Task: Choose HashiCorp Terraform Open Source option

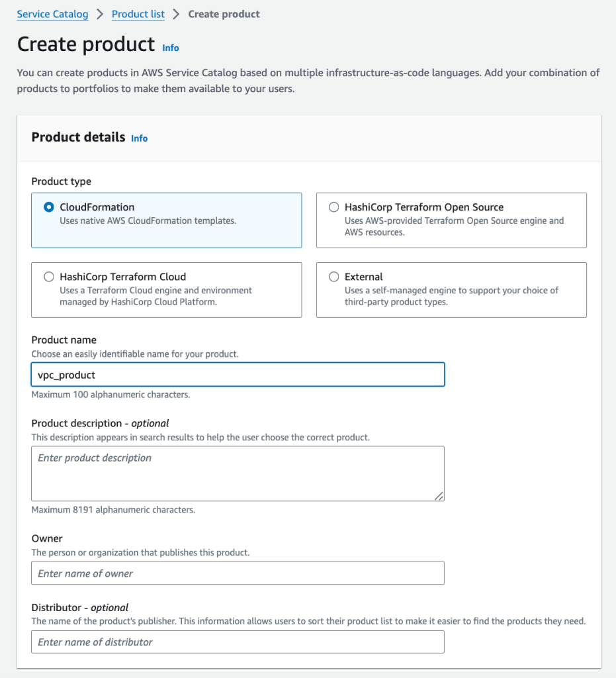Action: 333,207
